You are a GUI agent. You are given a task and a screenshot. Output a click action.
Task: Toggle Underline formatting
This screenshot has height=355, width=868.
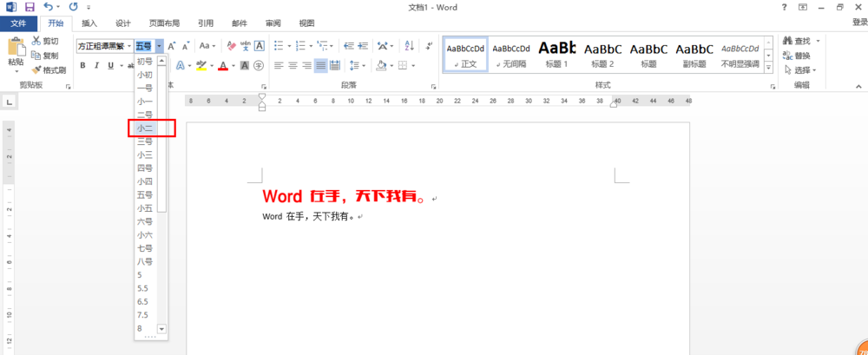click(109, 66)
